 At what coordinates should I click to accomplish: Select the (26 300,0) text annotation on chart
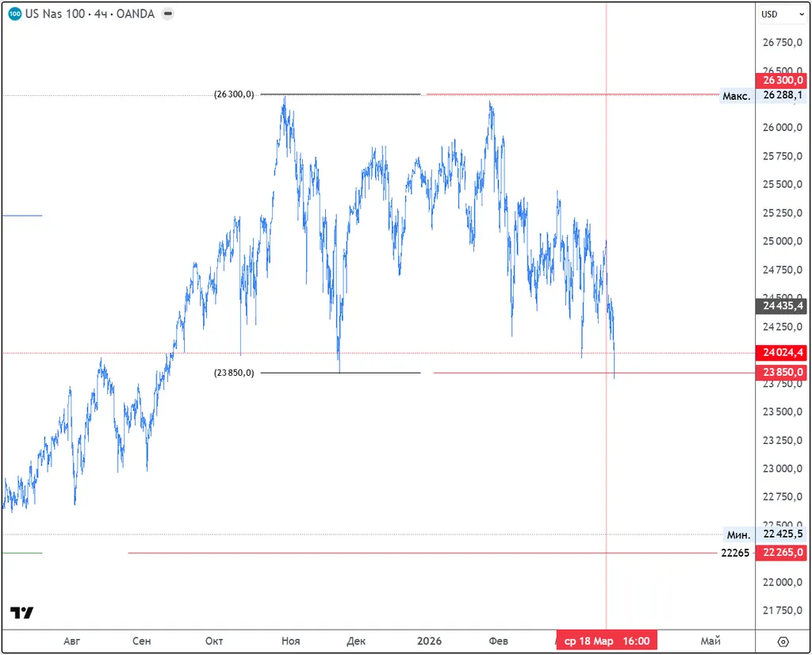[x=234, y=94]
